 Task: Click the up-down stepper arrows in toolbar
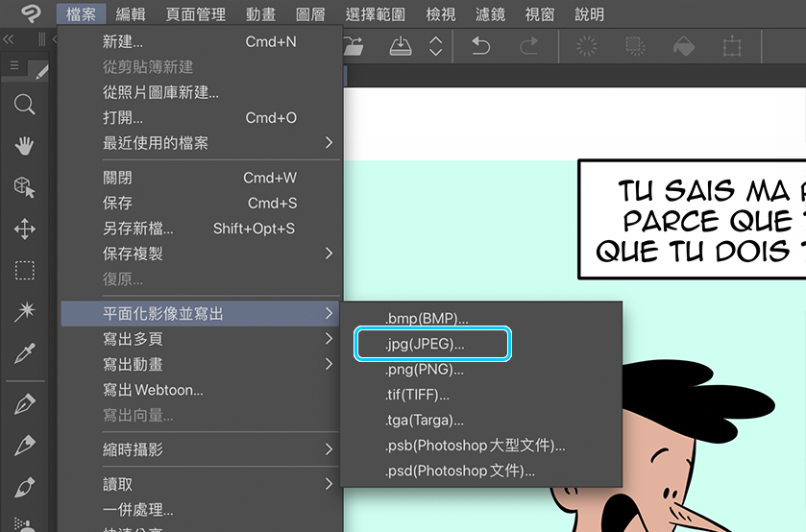(x=436, y=46)
